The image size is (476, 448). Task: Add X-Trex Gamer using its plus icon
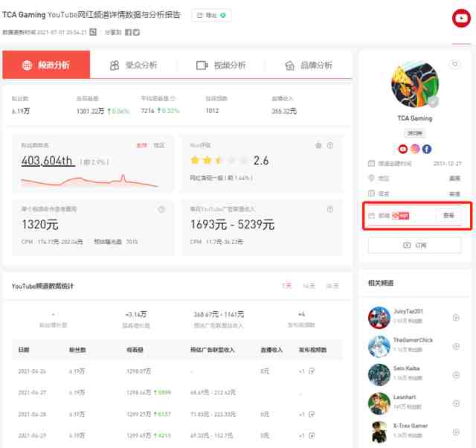point(456,432)
